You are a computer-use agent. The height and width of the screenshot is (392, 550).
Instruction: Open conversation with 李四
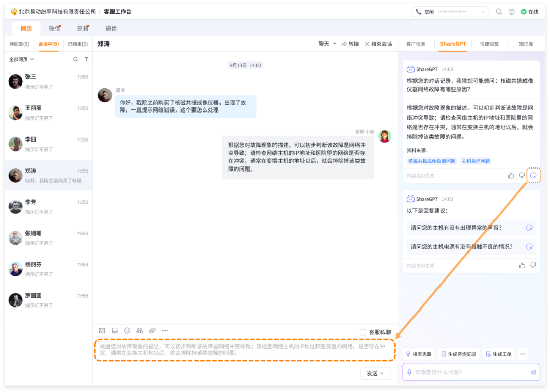(x=48, y=144)
